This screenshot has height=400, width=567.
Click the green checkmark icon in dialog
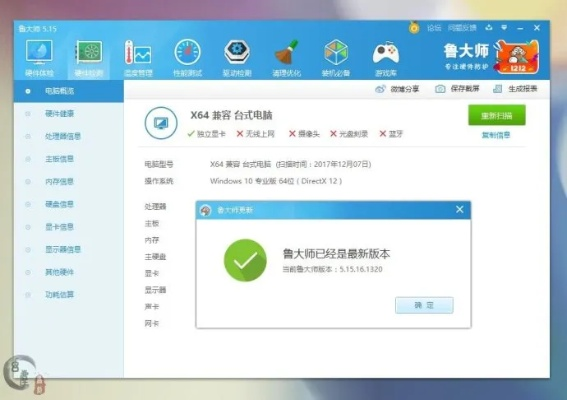click(x=245, y=260)
